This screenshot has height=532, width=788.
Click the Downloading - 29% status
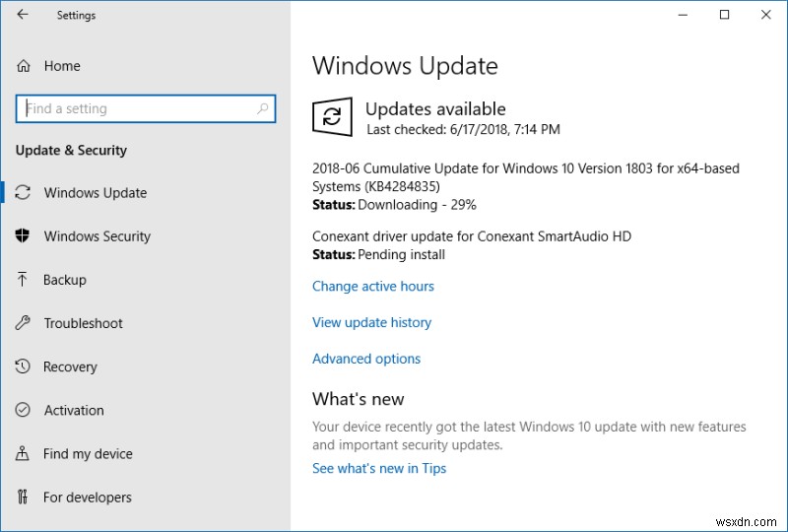pyautogui.click(x=417, y=205)
